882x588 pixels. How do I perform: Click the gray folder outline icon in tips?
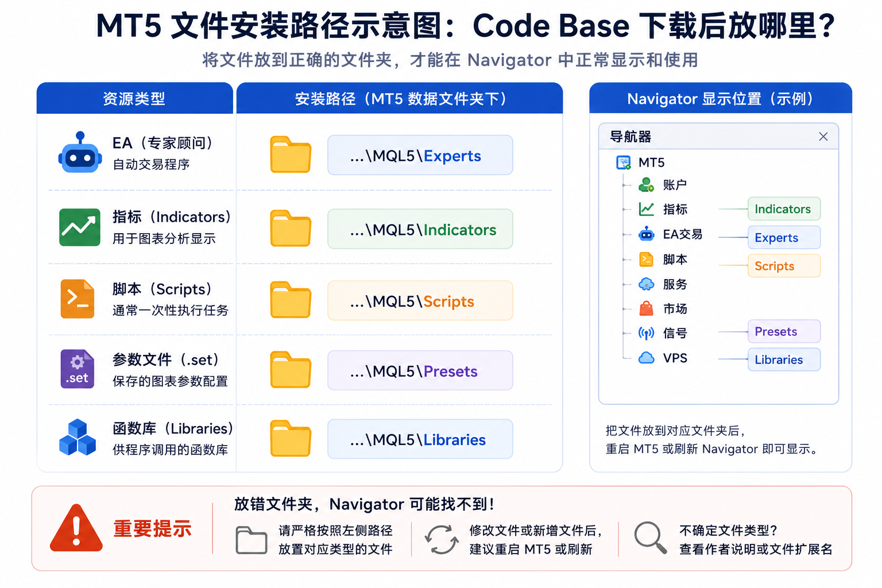click(252, 540)
